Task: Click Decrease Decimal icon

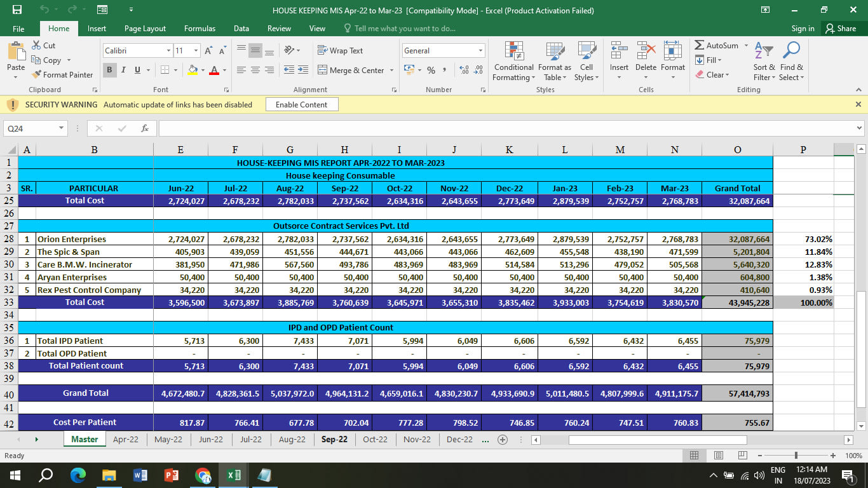Action: pos(478,70)
